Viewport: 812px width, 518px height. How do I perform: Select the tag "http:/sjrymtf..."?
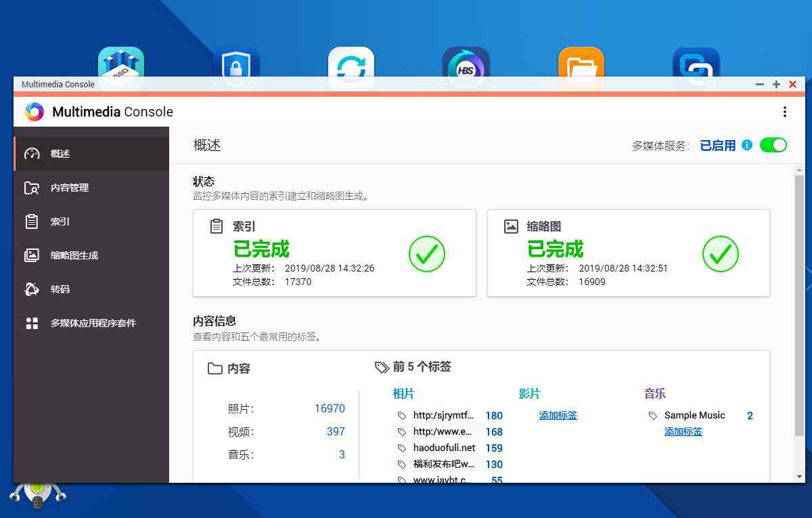[443, 415]
